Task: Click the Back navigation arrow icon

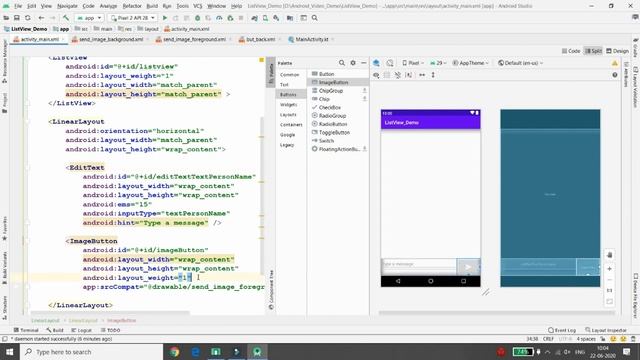Action: (41, 18)
